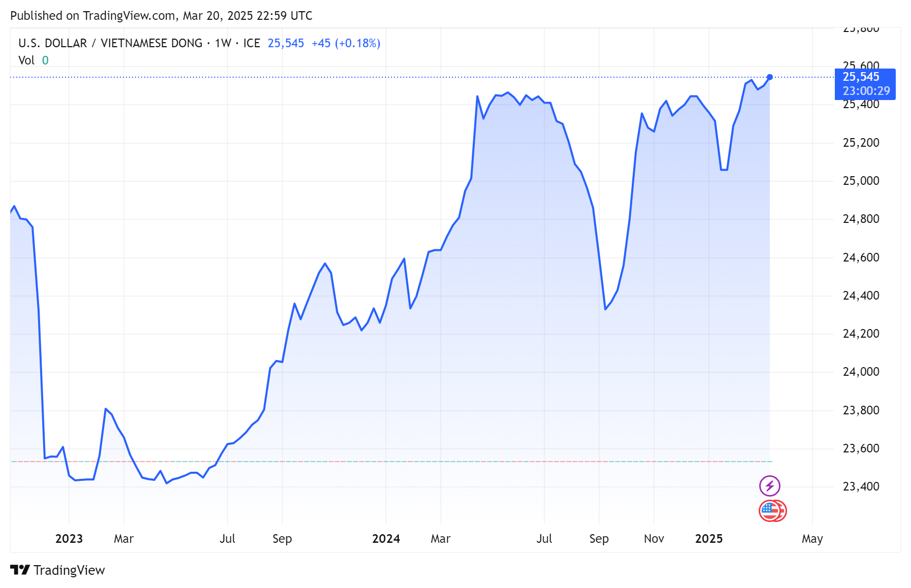The height and width of the screenshot is (588, 911).
Task: Click the ICE exchange label
Action: click(251, 43)
